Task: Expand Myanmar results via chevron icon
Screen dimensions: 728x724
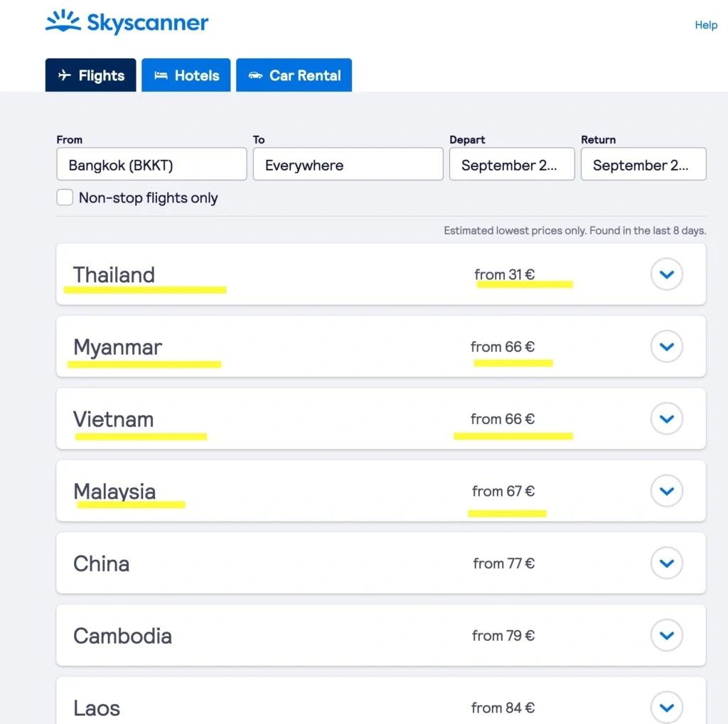Action: (666, 347)
